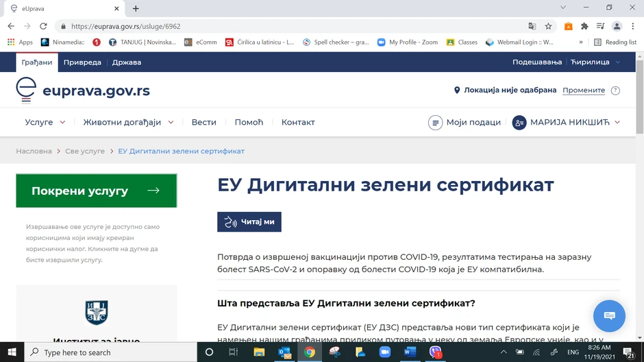Open the Webmail Login bookmark
The image size is (644, 362).
[x=519, y=42]
